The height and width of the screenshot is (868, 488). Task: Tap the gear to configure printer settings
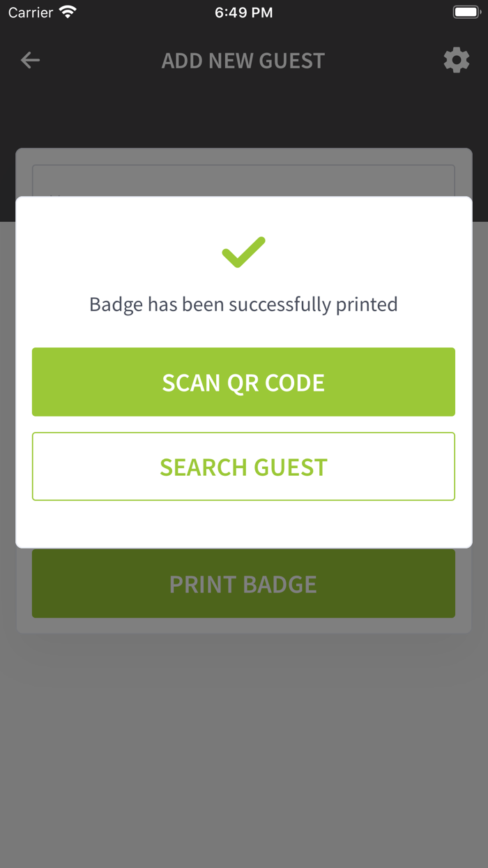457,60
